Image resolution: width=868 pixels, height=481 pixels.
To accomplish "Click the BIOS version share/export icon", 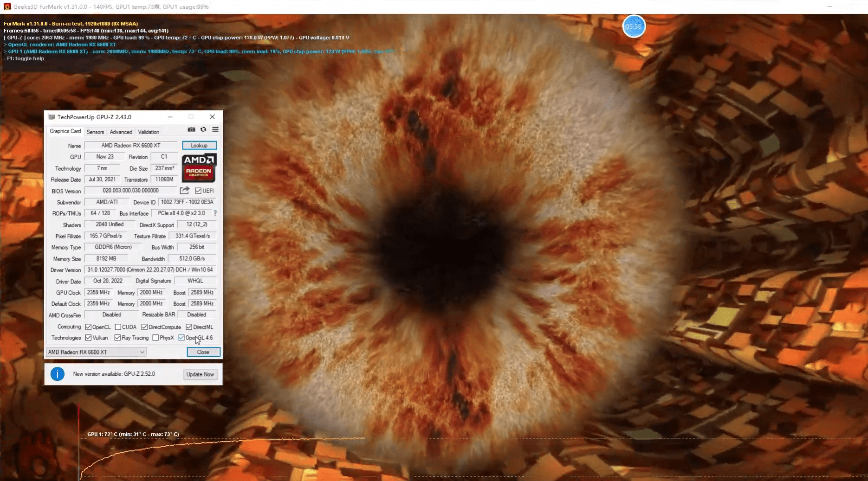I will pyautogui.click(x=184, y=191).
